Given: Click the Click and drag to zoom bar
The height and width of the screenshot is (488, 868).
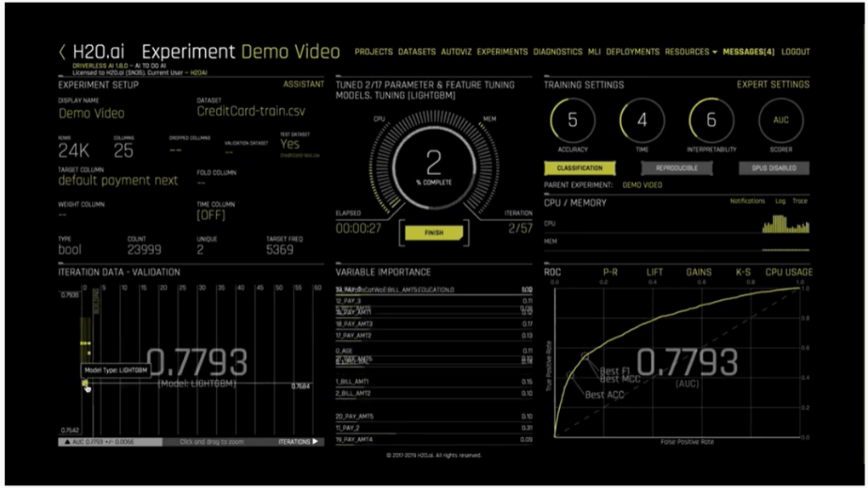Looking at the screenshot, I should click(211, 442).
